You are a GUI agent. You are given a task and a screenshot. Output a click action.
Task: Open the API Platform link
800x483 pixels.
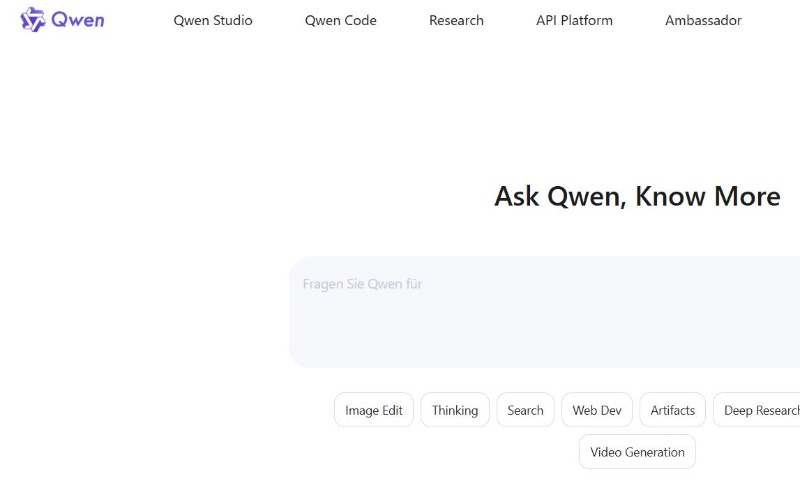[574, 20]
